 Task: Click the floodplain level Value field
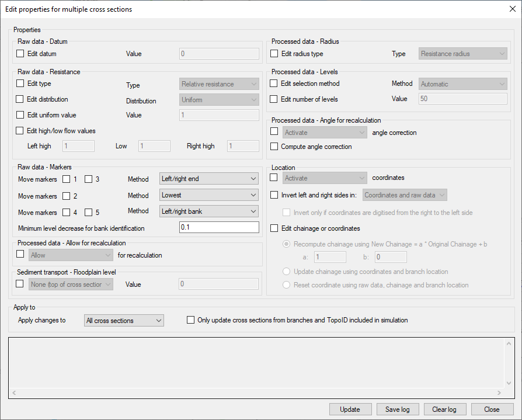[x=219, y=284]
